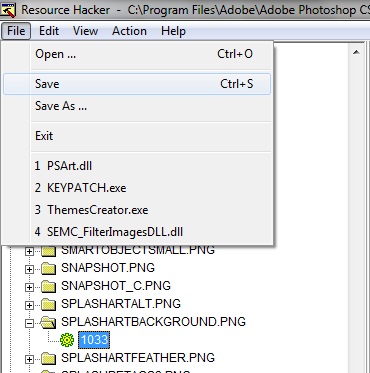Open the Action menu

(x=129, y=31)
